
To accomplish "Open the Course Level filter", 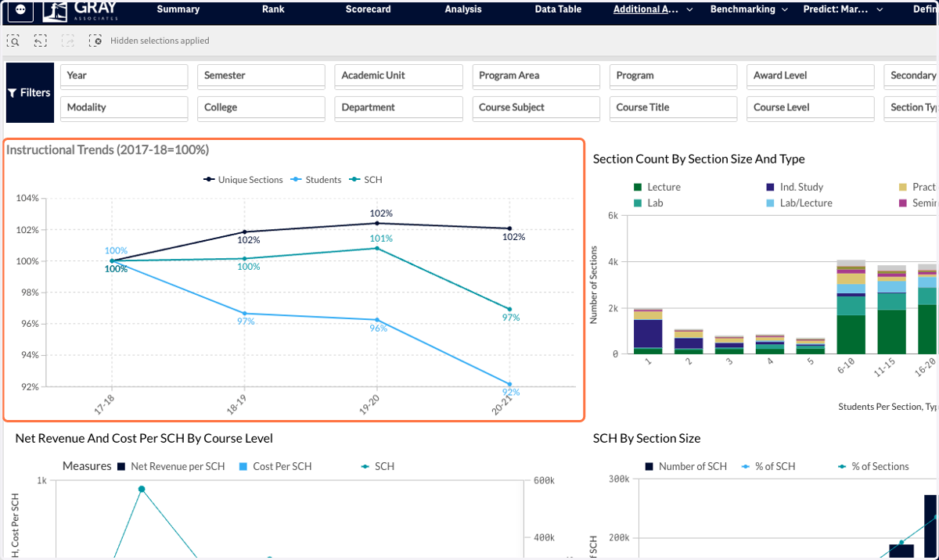I will tap(811, 108).
